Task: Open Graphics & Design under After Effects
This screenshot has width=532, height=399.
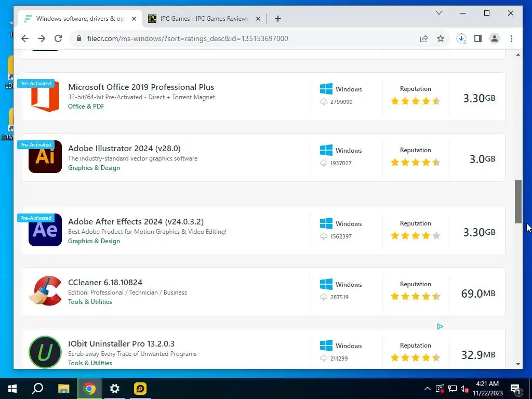Action: 94,241
